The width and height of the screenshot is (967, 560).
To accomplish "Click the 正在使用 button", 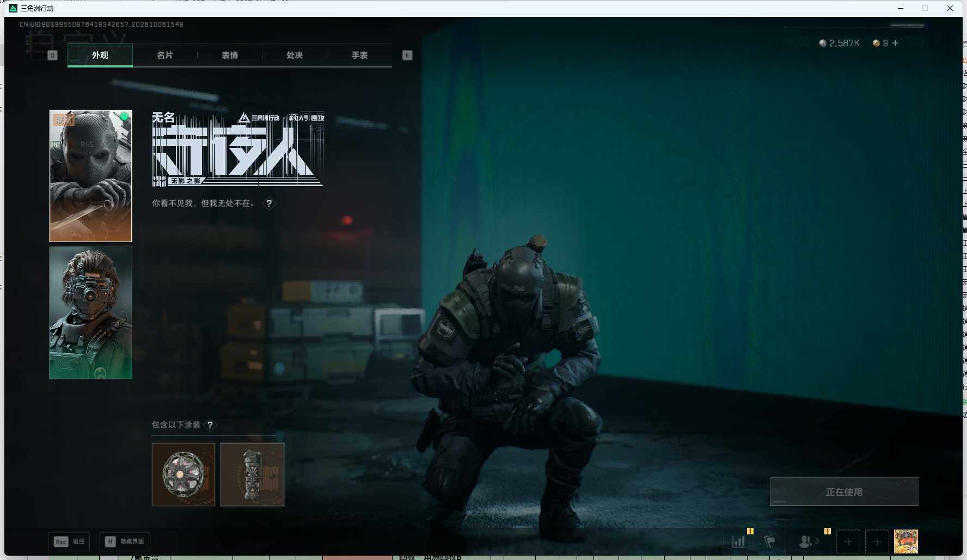I will point(844,492).
